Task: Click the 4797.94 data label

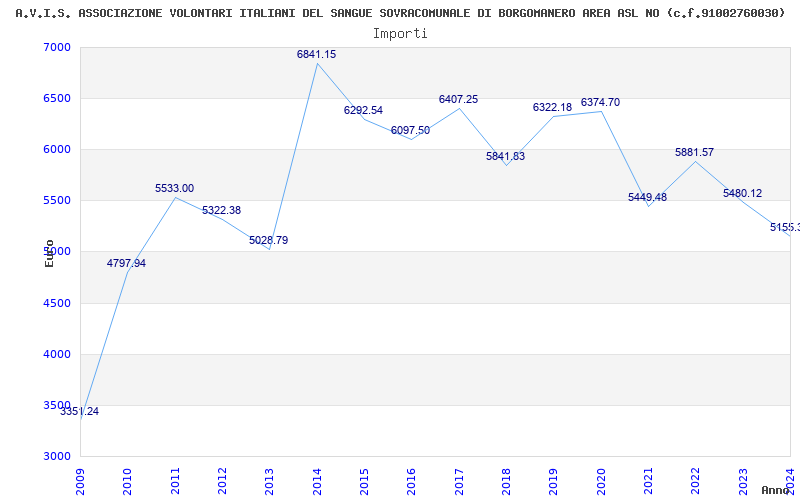Action: [x=126, y=264]
